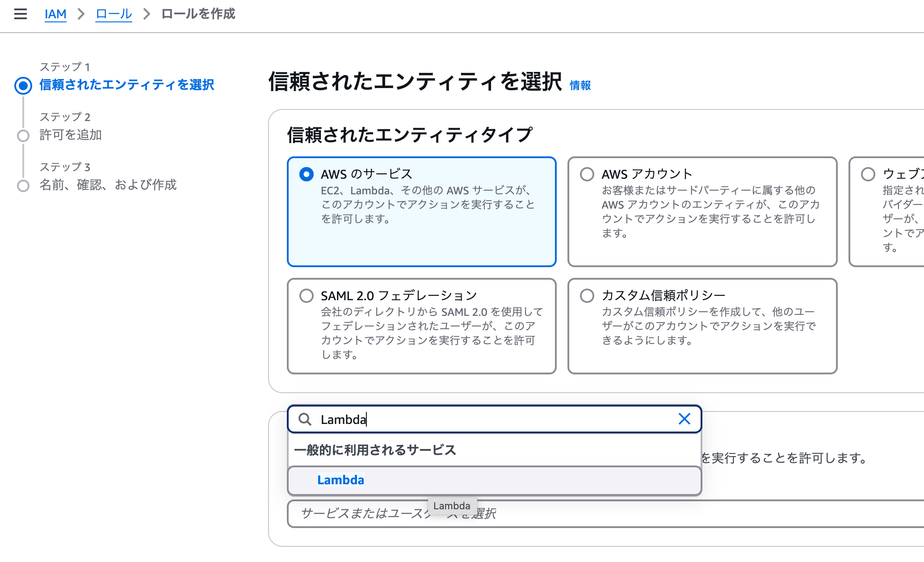924x562 pixels.
Task: Click the magnifier icon in the search box
Action: [305, 419]
